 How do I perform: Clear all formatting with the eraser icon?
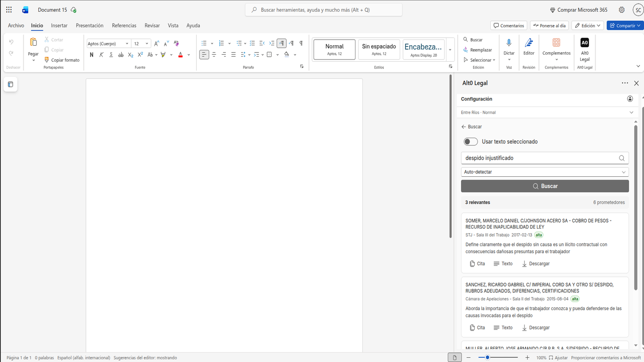[x=176, y=42]
